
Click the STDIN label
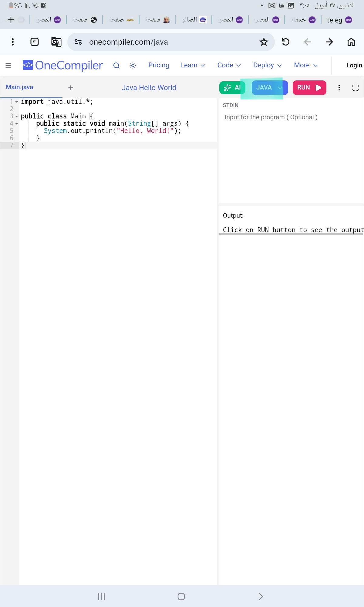click(231, 105)
